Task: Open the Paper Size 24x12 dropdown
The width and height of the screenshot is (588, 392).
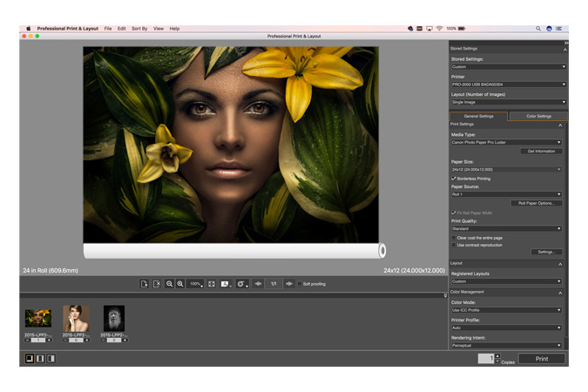Action: (506, 170)
